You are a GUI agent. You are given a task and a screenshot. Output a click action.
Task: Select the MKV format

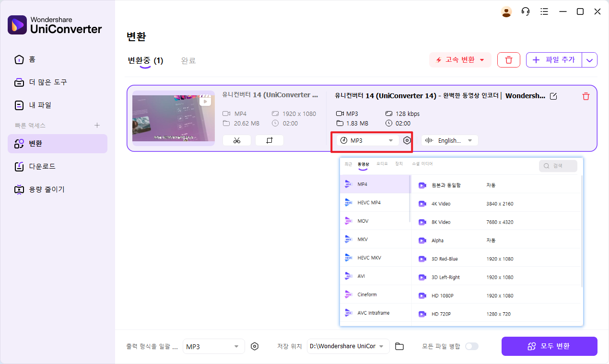[375, 239]
